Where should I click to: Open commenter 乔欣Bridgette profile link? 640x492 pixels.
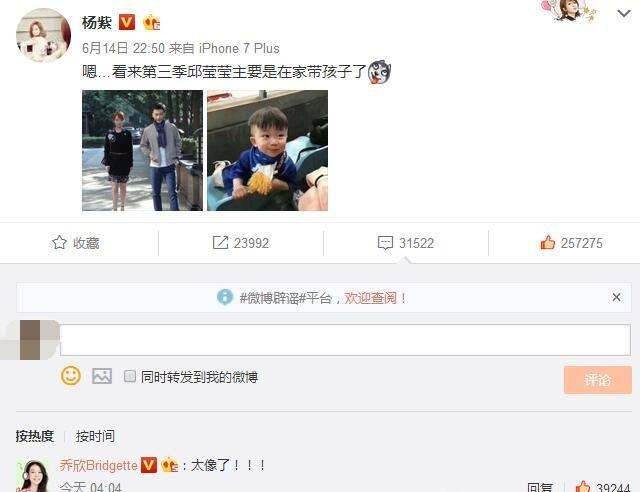pyautogui.click(x=98, y=465)
